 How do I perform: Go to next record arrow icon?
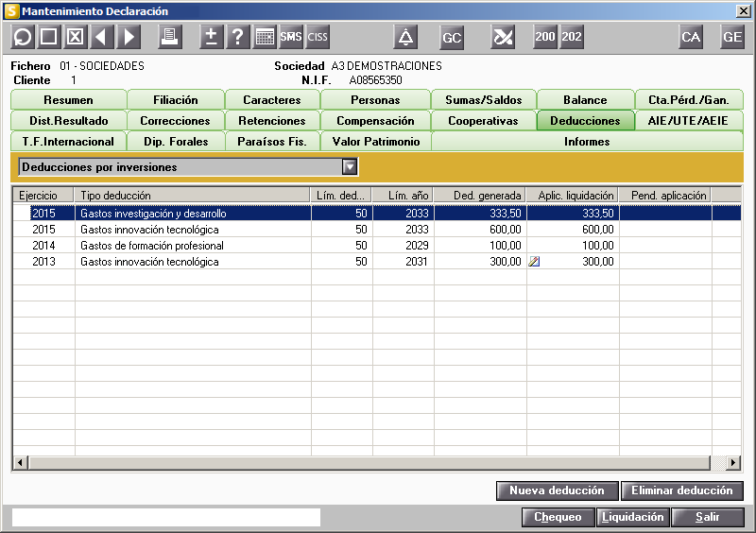coord(129,37)
